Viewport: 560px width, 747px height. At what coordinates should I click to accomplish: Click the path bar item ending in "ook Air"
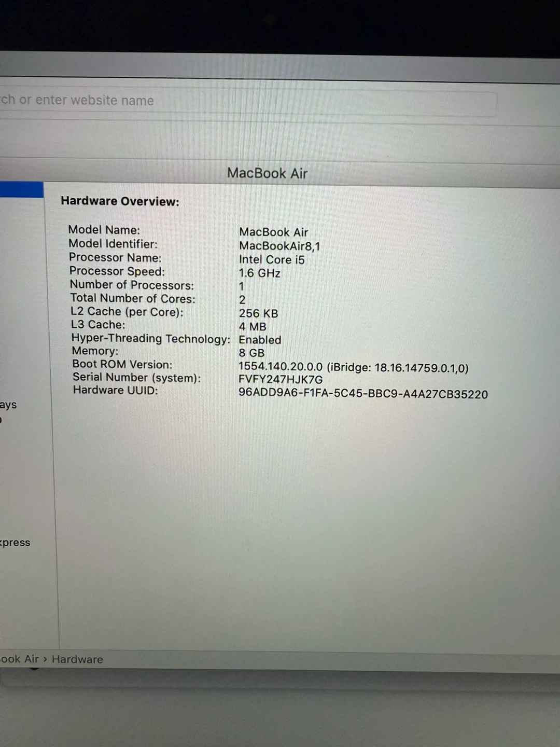(19, 659)
